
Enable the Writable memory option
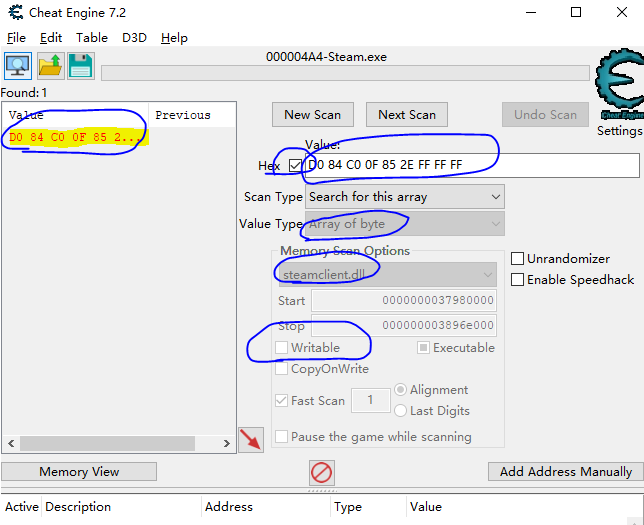pos(281,348)
